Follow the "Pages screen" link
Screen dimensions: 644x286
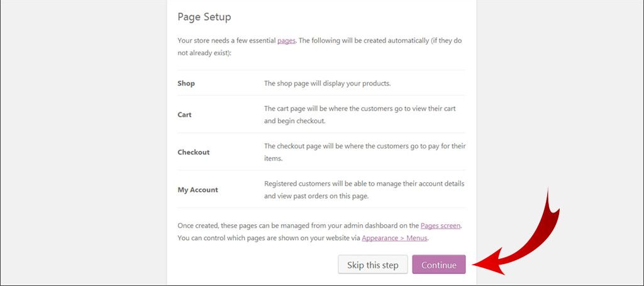[440, 226]
